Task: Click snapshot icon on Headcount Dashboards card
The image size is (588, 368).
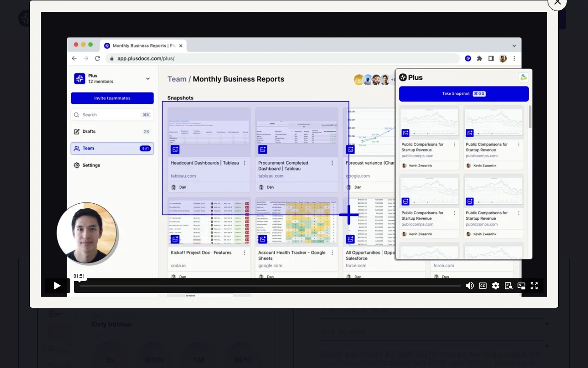Action: tap(175, 149)
